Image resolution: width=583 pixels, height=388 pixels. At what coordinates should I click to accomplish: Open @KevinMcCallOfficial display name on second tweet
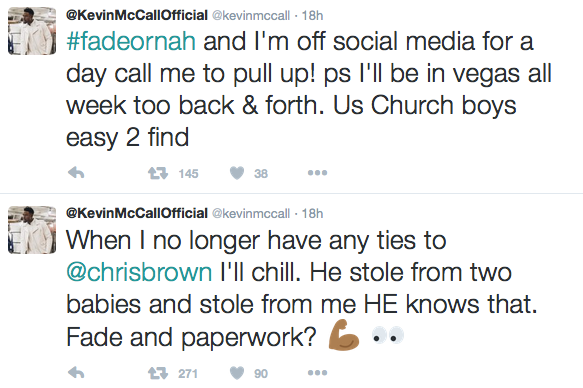click(136, 213)
